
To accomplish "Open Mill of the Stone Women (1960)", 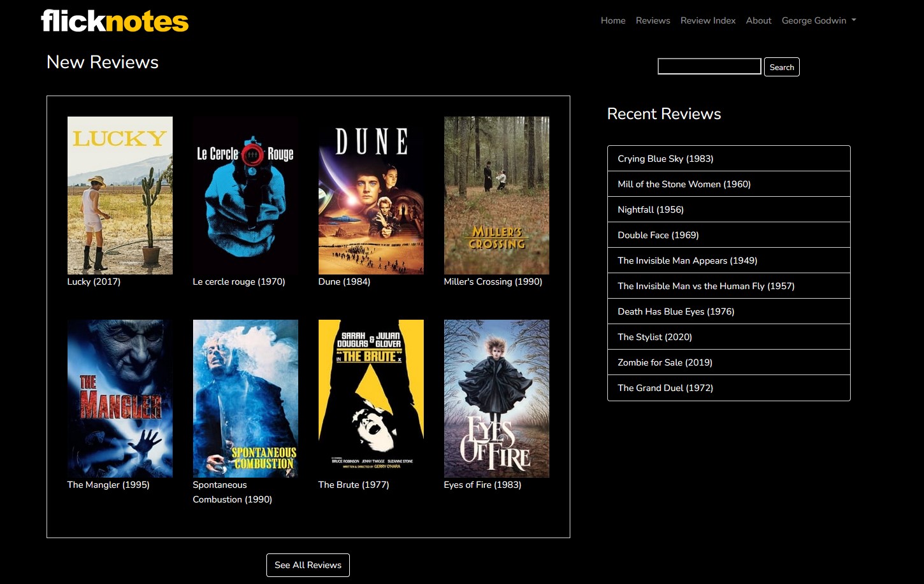I will pos(729,184).
